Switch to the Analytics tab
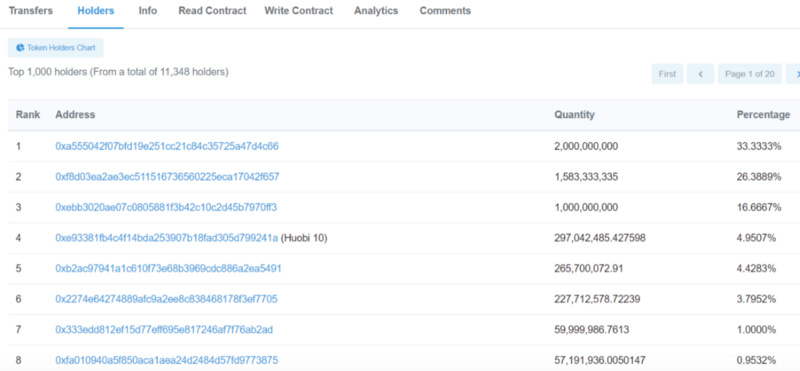This screenshot has width=800, height=371. 376,11
